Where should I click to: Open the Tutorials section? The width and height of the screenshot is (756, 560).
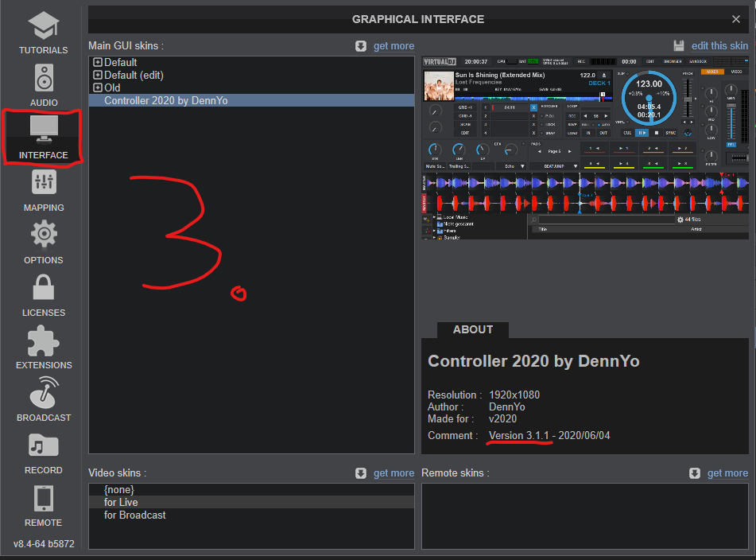pyautogui.click(x=44, y=33)
